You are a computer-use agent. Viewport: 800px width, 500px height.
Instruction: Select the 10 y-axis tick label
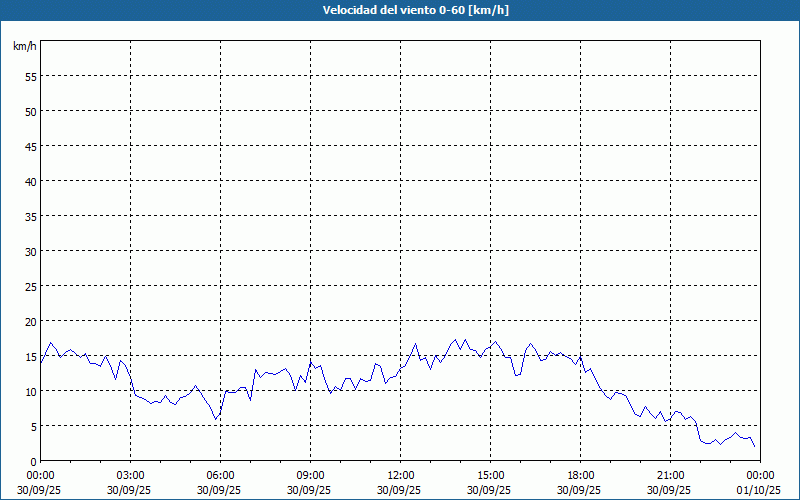pyautogui.click(x=30, y=391)
